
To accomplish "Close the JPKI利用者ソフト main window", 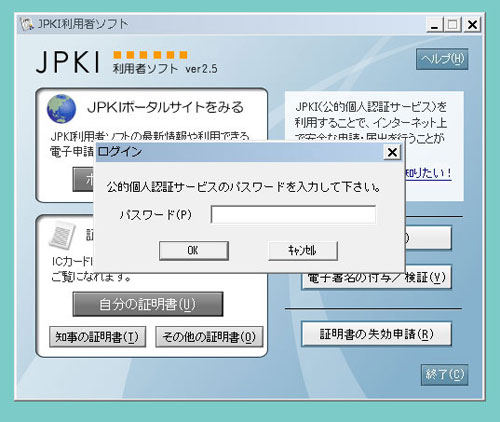I will 472,25.
